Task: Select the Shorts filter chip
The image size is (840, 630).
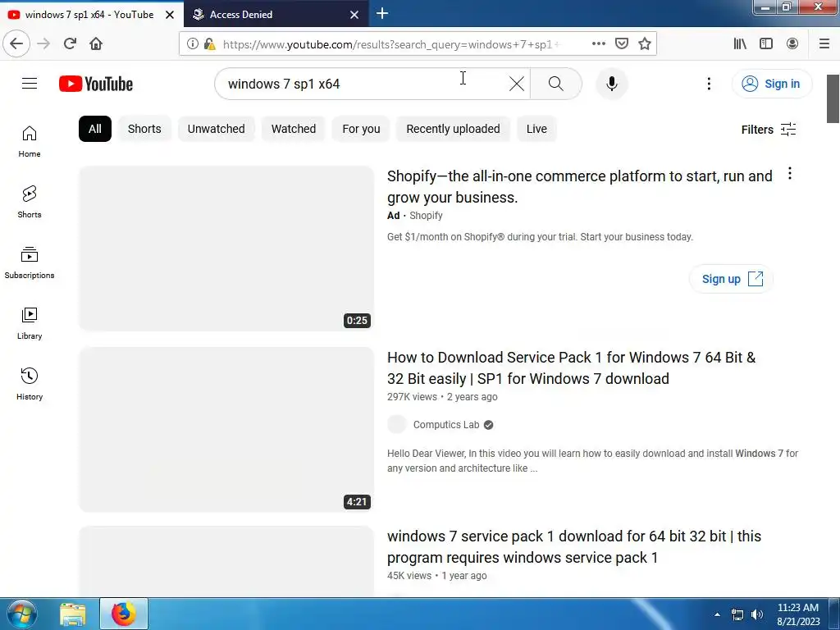Action: pyautogui.click(x=144, y=129)
